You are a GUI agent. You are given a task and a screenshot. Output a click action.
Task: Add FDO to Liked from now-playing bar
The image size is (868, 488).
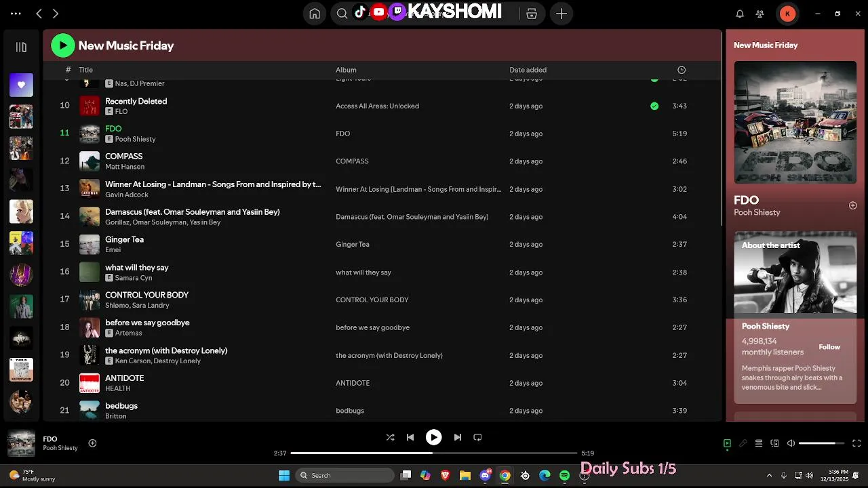click(92, 443)
